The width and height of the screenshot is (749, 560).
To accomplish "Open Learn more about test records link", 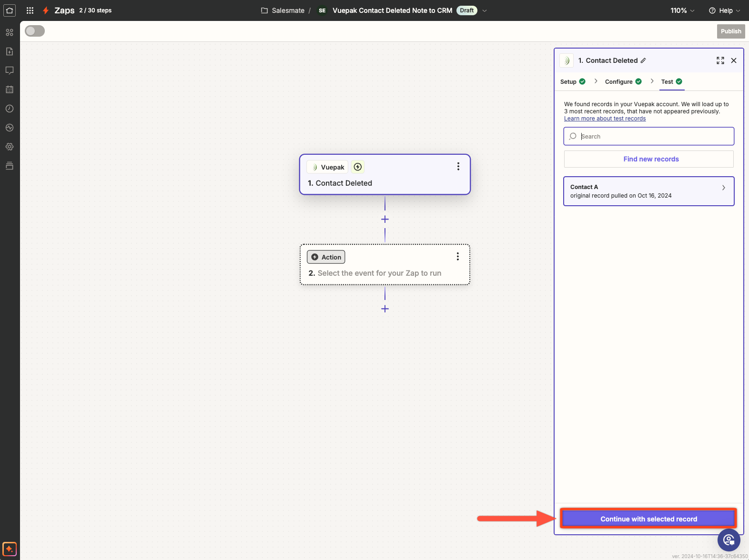I will [605, 119].
